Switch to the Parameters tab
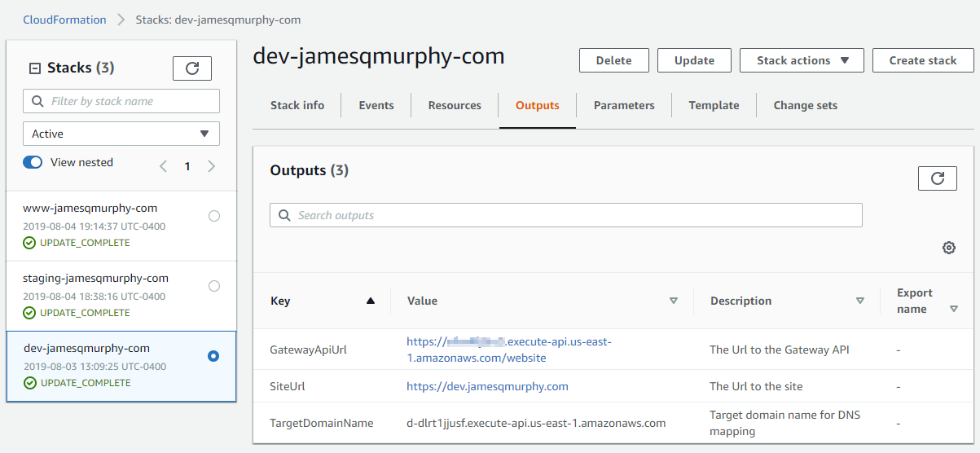The height and width of the screenshot is (453, 980). click(x=624, y=105)
